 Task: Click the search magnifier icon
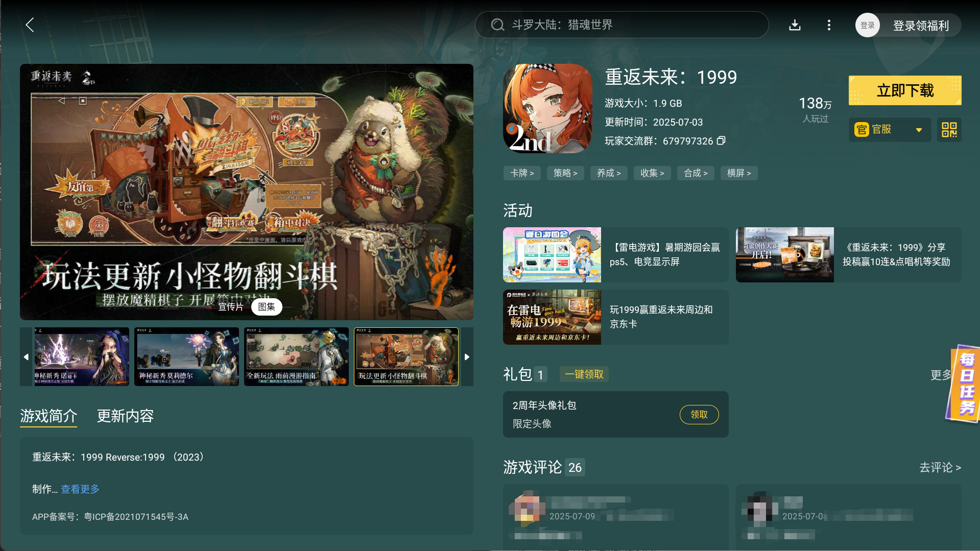tap(497, 25)
